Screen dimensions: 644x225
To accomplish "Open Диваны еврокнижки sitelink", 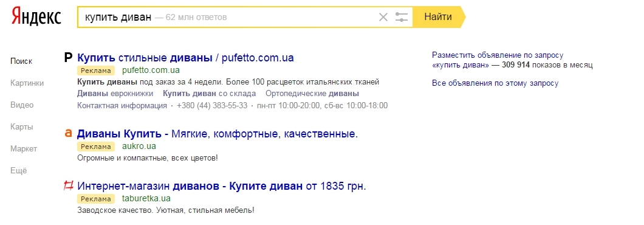I will (115, 94).
